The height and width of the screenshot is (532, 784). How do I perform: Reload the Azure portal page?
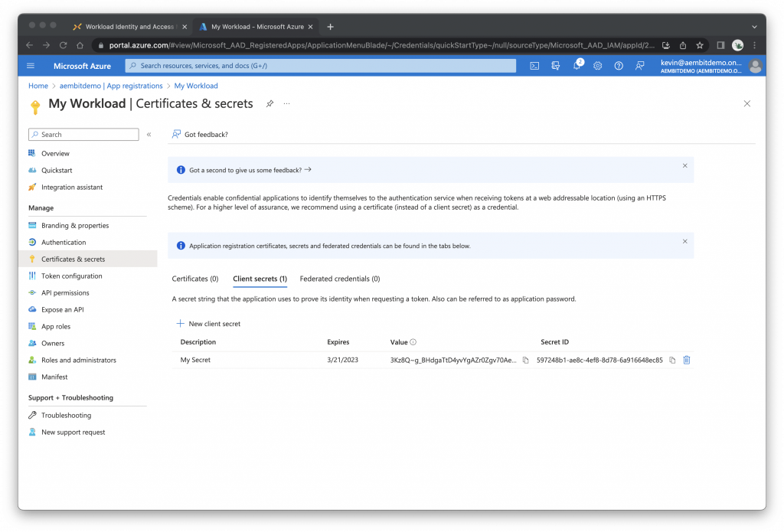63,45
